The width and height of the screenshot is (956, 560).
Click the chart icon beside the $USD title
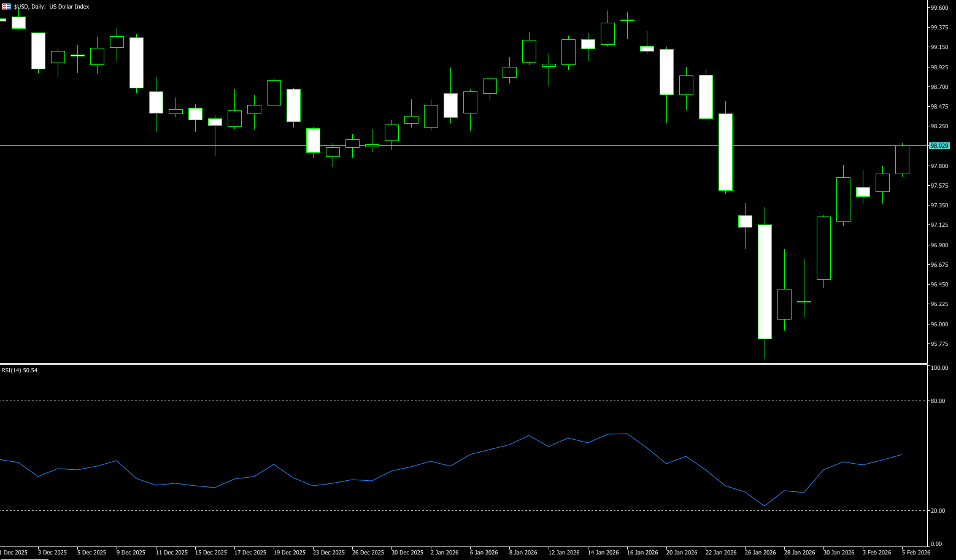(x=6, y=7)
